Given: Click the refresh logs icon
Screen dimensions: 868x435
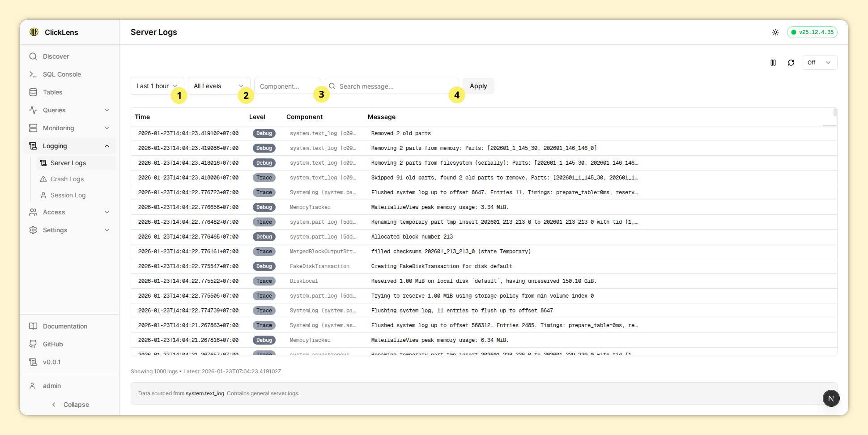Looking at the screenshot, I should pos(791,63).
